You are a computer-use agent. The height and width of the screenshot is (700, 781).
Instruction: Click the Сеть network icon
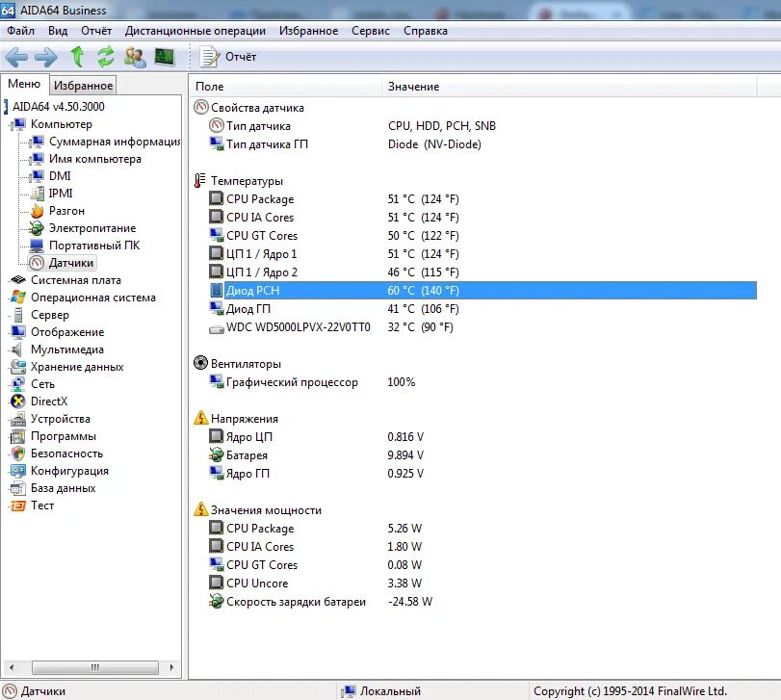[18, 384]
